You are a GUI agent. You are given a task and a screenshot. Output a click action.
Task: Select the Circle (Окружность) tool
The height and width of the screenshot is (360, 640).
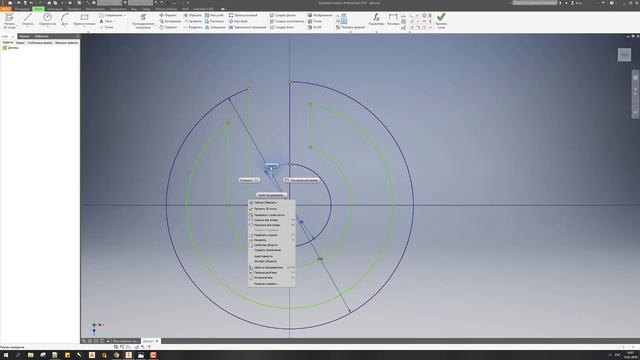[x=47, y=20]
